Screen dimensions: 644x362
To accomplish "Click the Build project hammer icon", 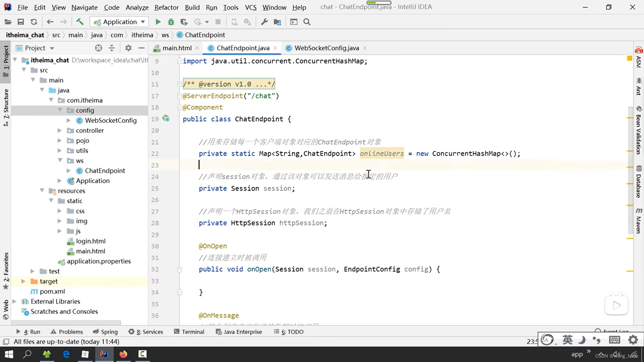I will 79,22.
